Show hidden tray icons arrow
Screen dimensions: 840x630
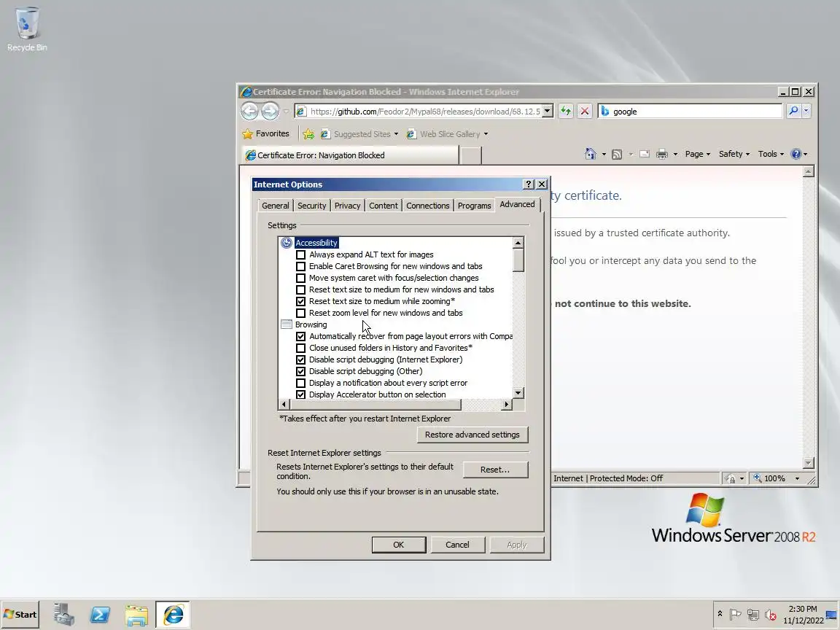pyautogui.click(x=720, y=614)
